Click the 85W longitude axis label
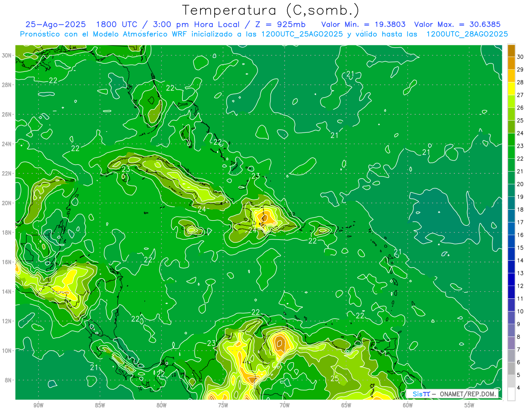532x411 pixels. [x=100, y=405]
